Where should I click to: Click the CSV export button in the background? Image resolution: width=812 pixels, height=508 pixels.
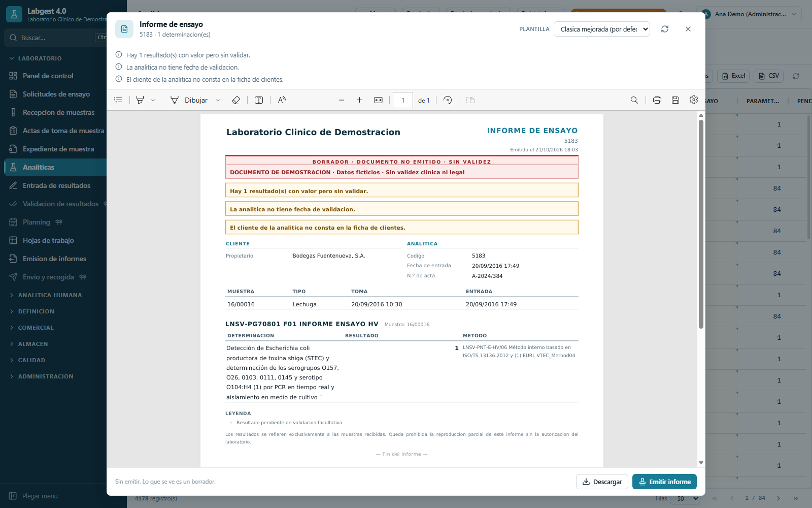[768, 76]
